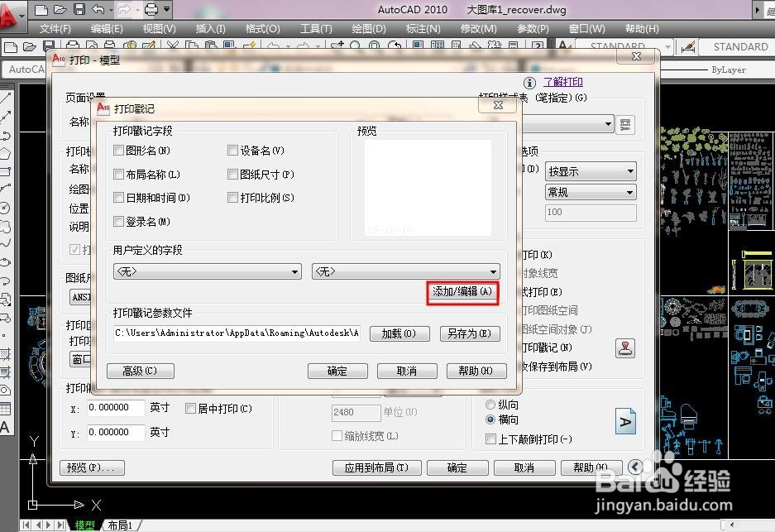Click Plot printer icon in Quick Access toolbar
775x532 pixels.
[x=151, y=9]
